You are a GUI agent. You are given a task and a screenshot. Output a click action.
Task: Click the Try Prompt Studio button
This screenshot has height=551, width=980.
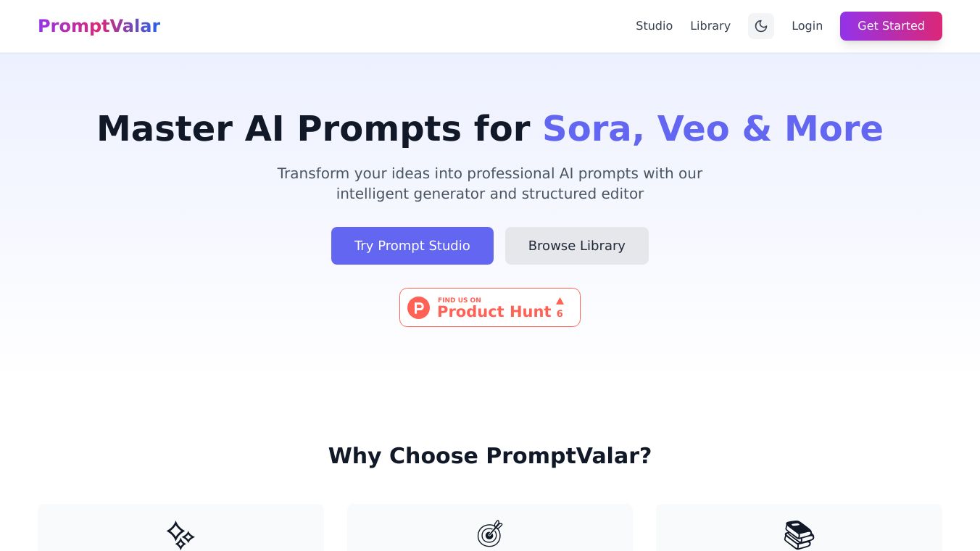(412, 246)
